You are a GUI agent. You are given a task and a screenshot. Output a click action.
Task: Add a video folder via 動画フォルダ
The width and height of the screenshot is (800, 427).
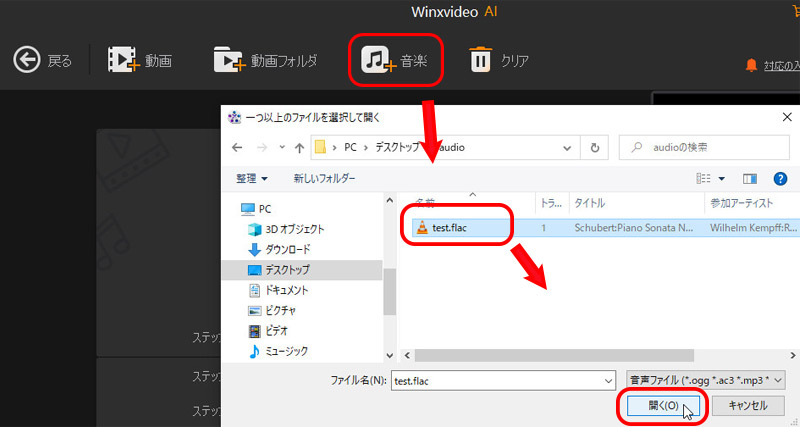(265, 60)
